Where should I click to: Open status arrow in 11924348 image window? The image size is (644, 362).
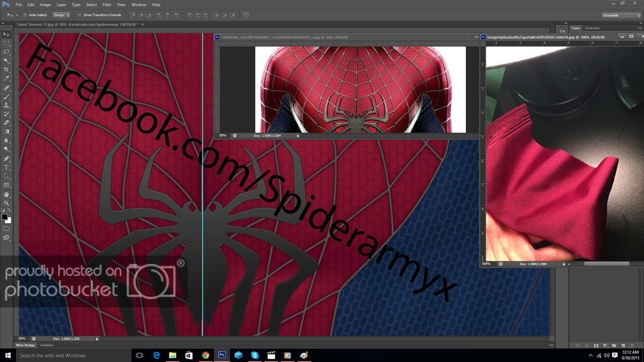[297, 136]
